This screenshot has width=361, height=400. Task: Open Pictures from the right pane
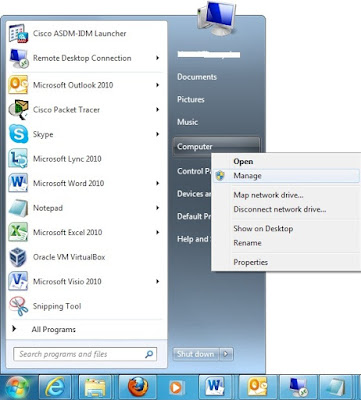(191, 99)
